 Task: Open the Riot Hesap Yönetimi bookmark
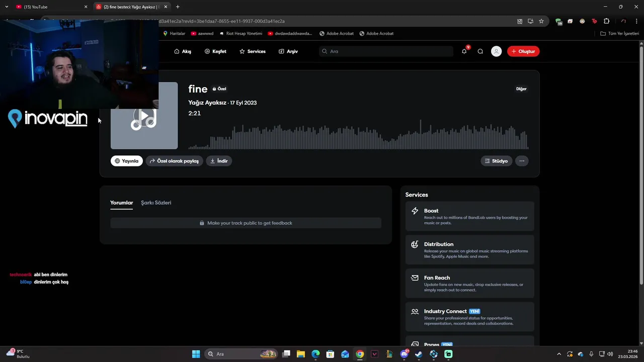pos(241,34)
